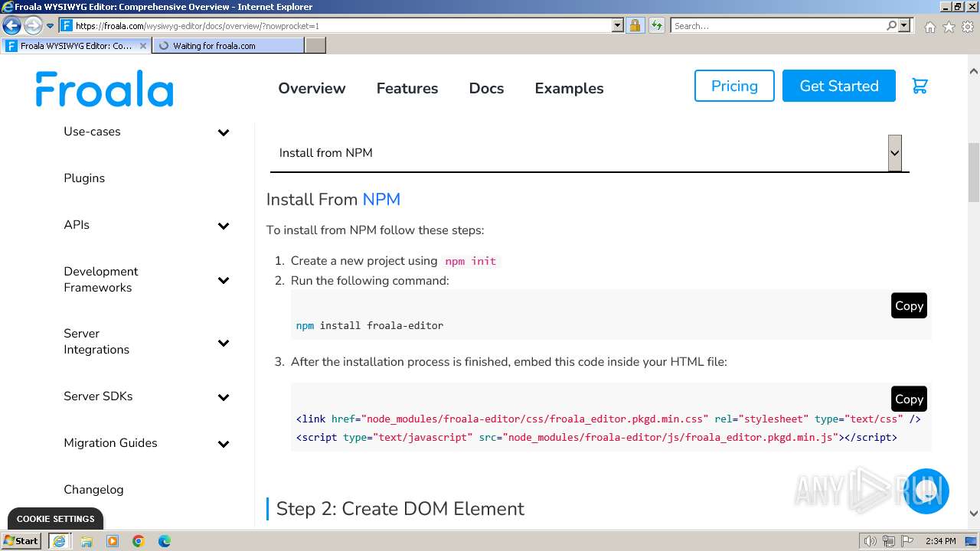Open the blue chat widget bubble

[x=926, y=491]
